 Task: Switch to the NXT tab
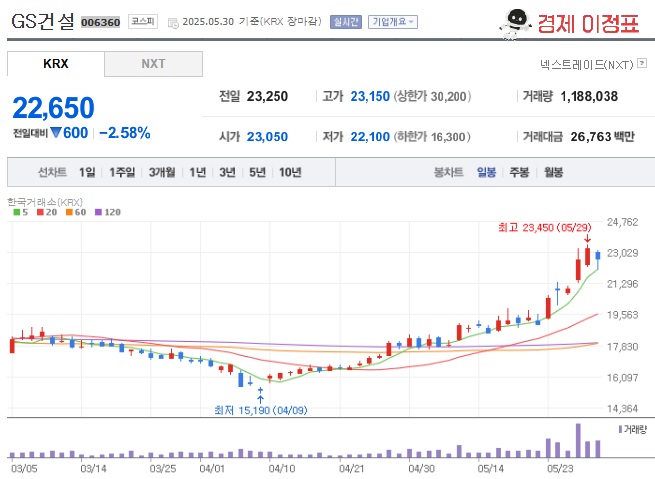153,64
